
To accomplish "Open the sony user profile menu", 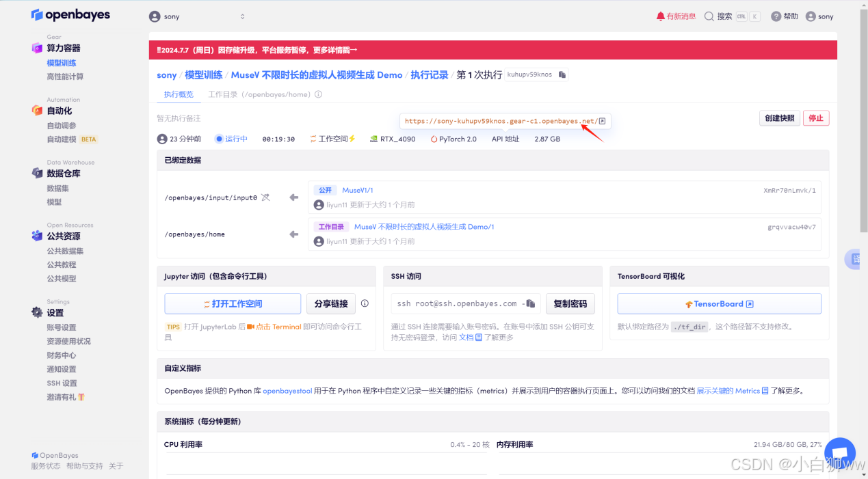I will (x=819, y=16).
